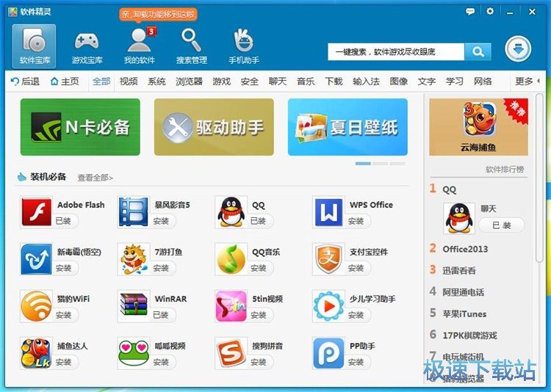This screenshot has width=551, height=392.
Task: Click the 亲,卸载功能移到这啦 tooltip bubble
Action: click(158, 15)
